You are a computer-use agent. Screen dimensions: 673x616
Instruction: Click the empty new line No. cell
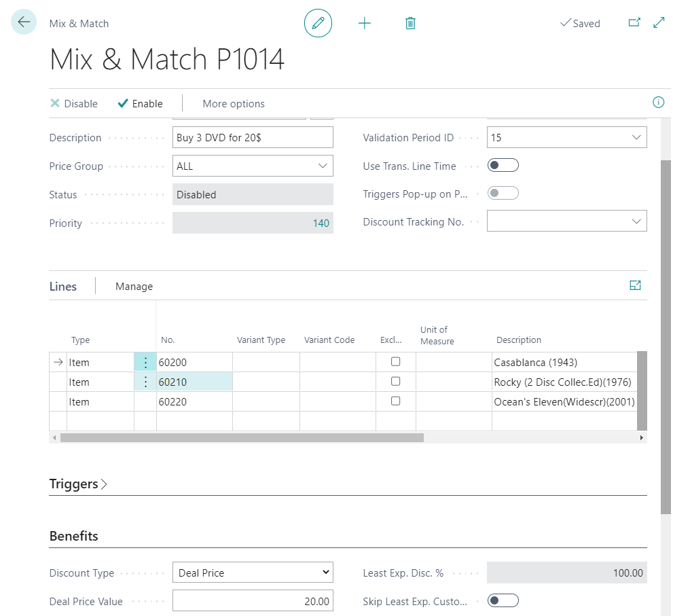[194, 421]
